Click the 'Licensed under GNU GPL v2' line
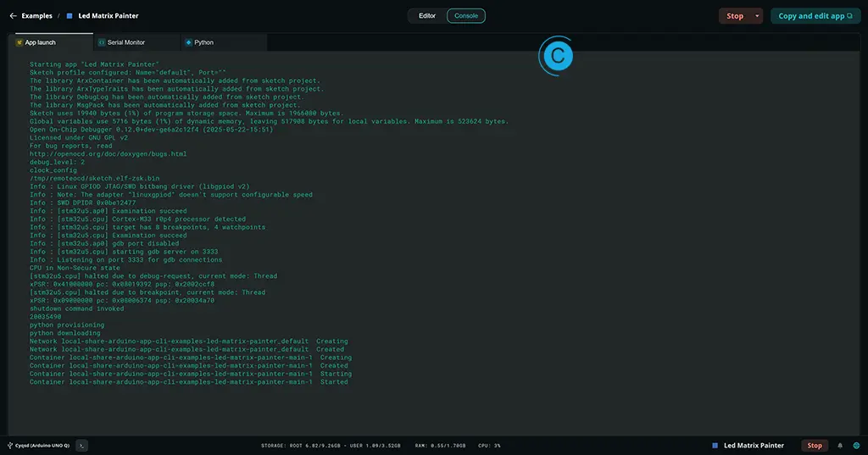 [79, 137]
